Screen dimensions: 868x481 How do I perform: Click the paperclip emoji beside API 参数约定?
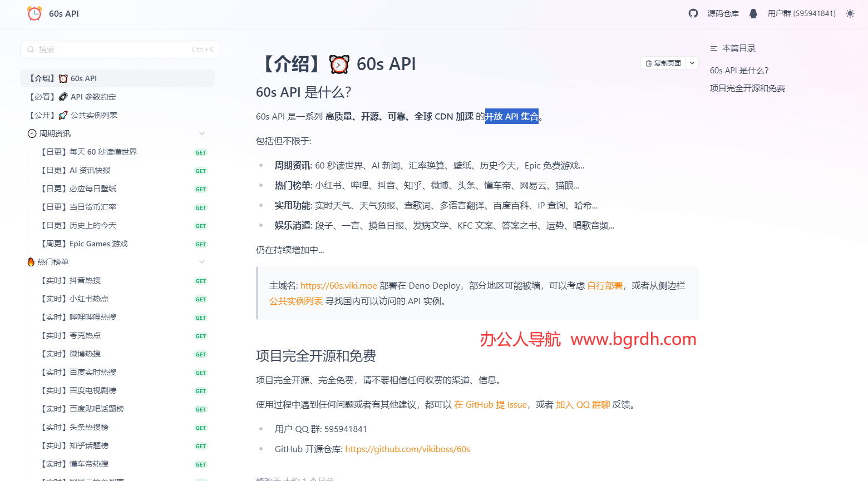pos(63,96)
